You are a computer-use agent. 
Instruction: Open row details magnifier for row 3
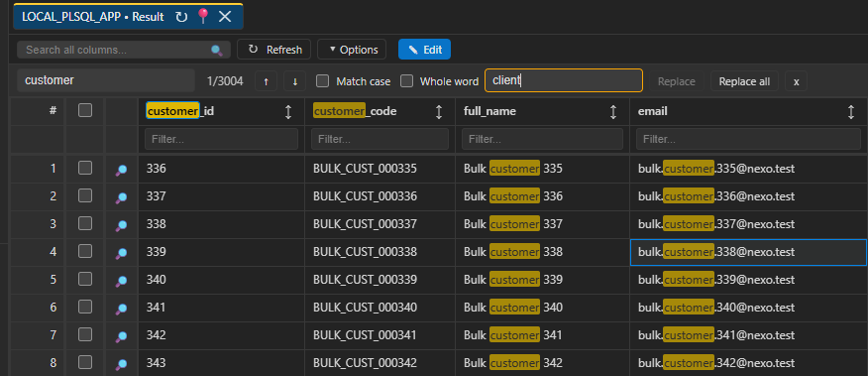point(121,225)
